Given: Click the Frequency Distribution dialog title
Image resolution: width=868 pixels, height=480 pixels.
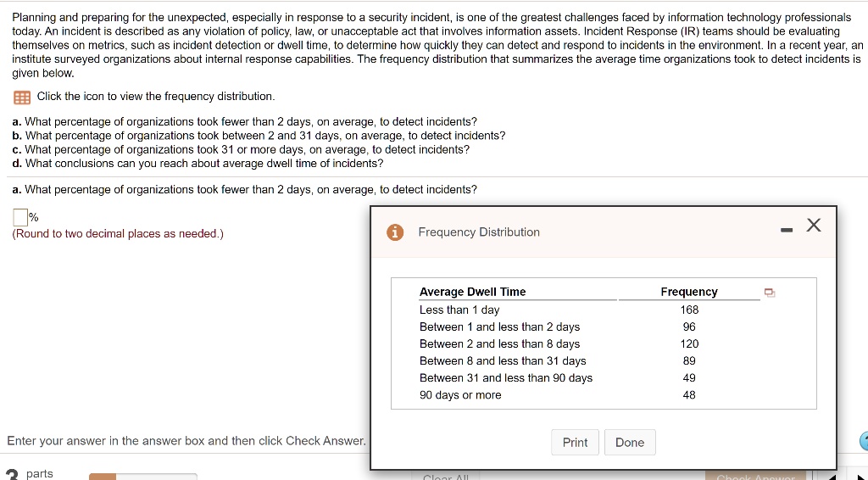Looking at the screenshot, I should coord(479,232).
